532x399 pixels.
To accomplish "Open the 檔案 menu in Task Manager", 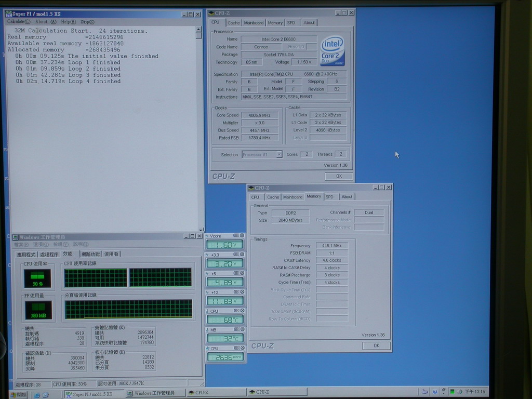I will 22,244.
